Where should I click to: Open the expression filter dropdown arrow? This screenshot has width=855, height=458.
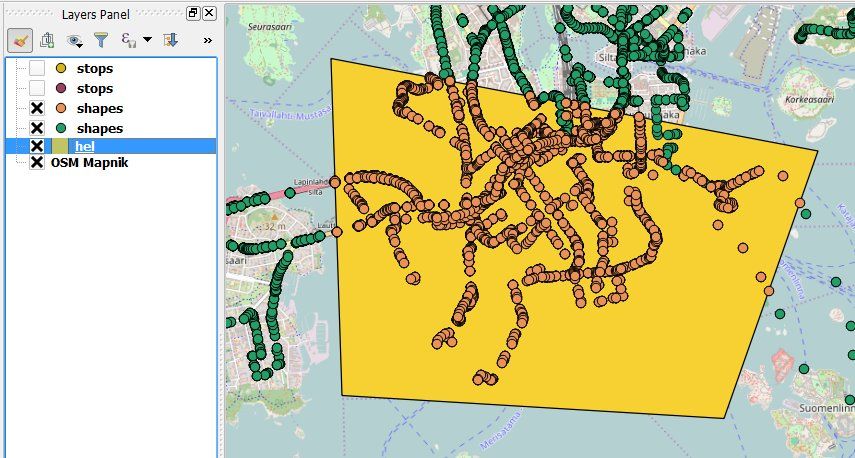[x=147, y=39]
